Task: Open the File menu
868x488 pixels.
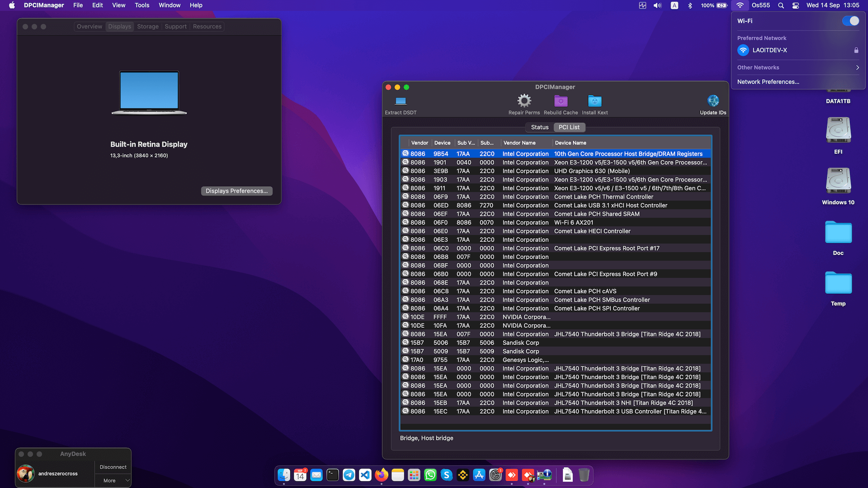Action: tap(78, 5)
